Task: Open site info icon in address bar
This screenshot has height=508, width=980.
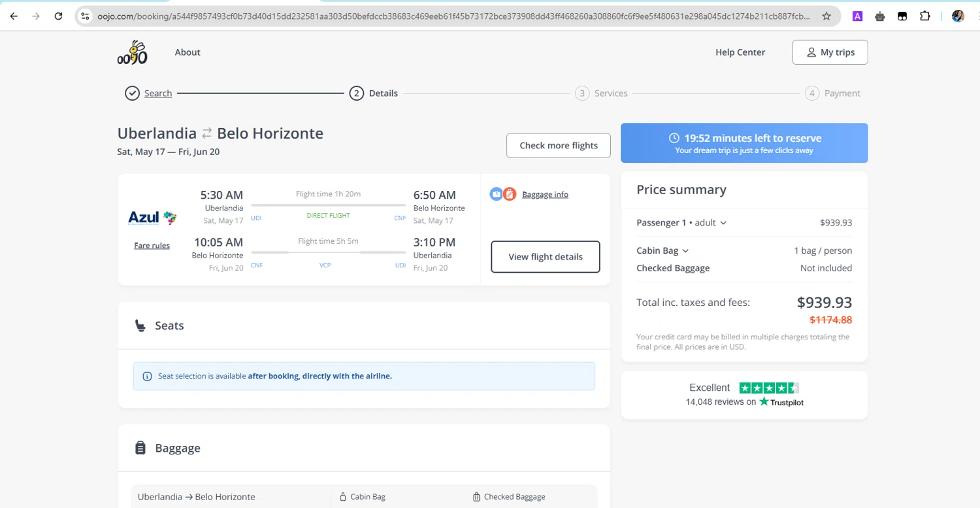Action: click(85, 16)
